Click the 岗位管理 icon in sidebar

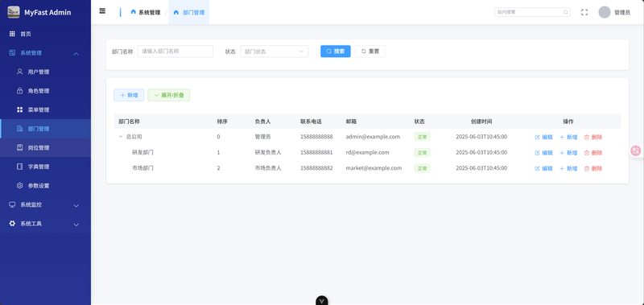[x=19, y=148]
